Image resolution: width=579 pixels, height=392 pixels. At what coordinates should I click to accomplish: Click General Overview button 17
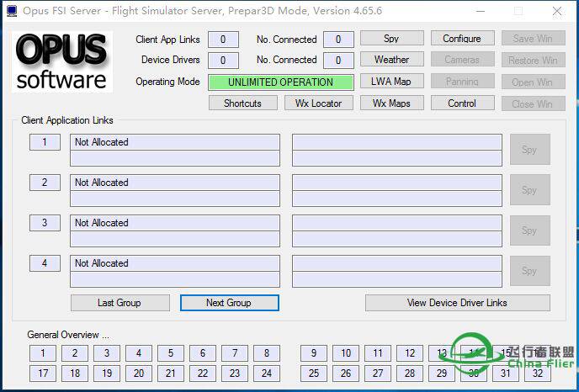tap(43, 373)
